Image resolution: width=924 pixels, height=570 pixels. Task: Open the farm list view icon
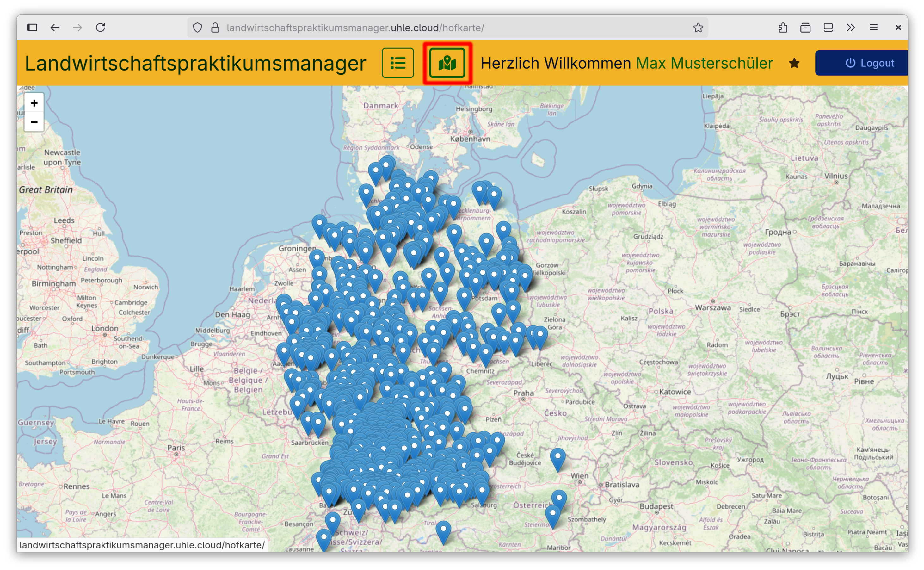pos(397,63)
